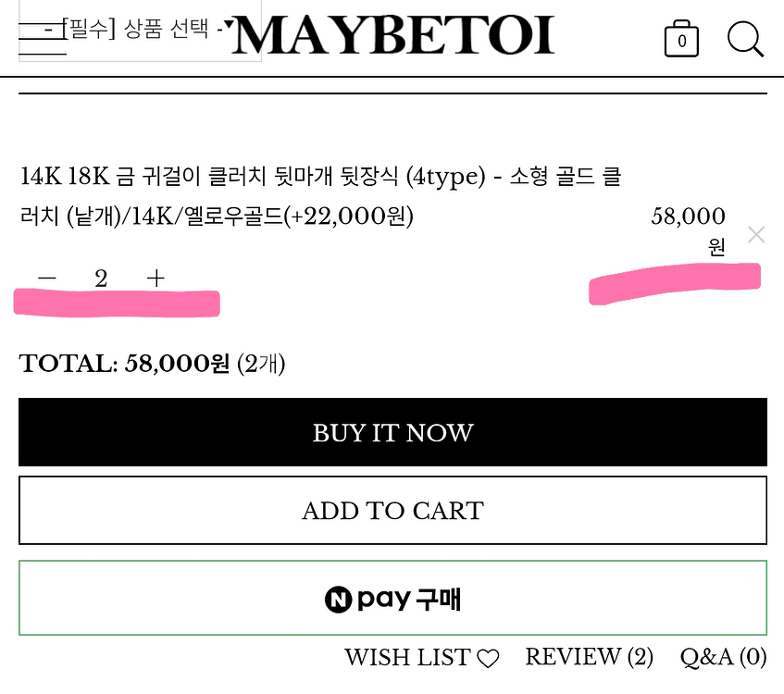The image size is (784, 694).
Task: Remove the selected option with the X
Action: pos(756,234)
